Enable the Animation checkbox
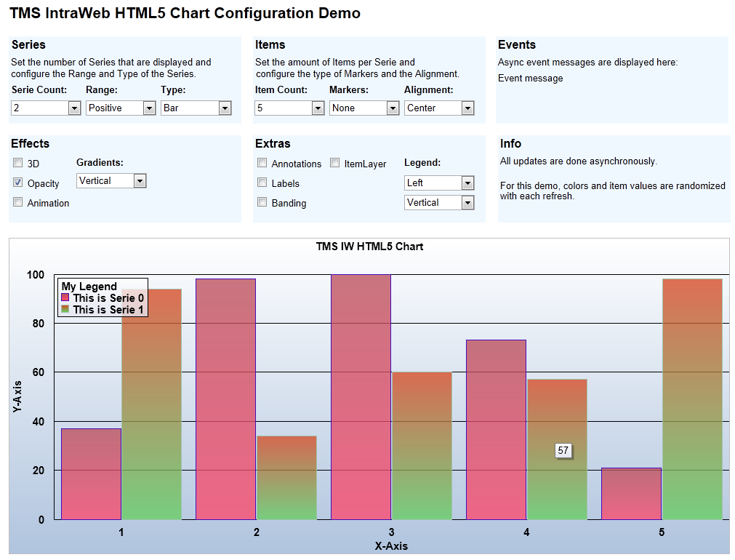This screenshot has height=560, width=735. point(17,202)
